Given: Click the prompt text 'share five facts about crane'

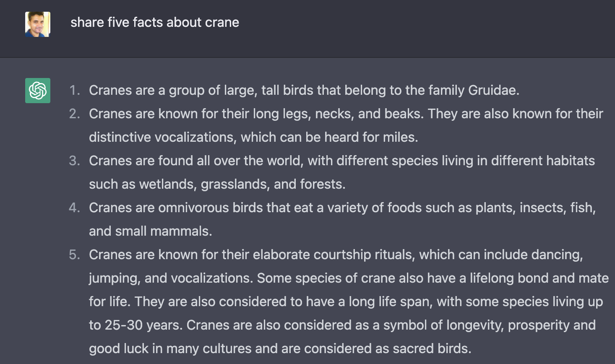Looking at the screenshot, I should click(x=155, y=22).
